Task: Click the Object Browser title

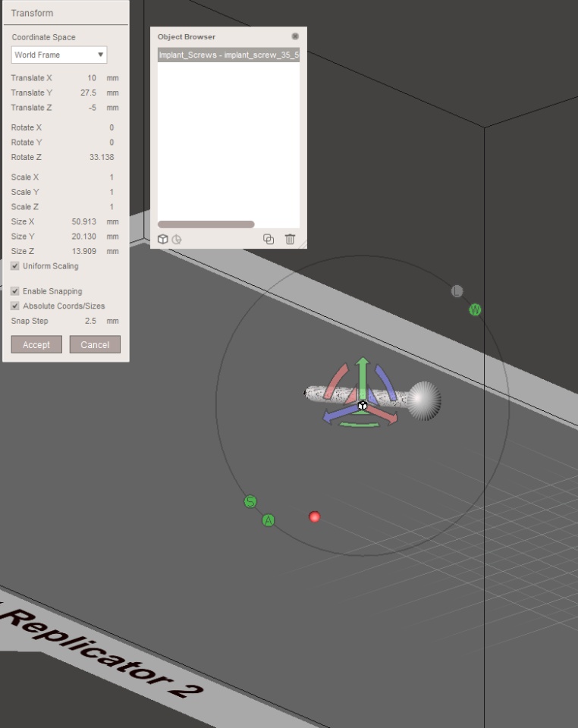Action: (187, 36)
